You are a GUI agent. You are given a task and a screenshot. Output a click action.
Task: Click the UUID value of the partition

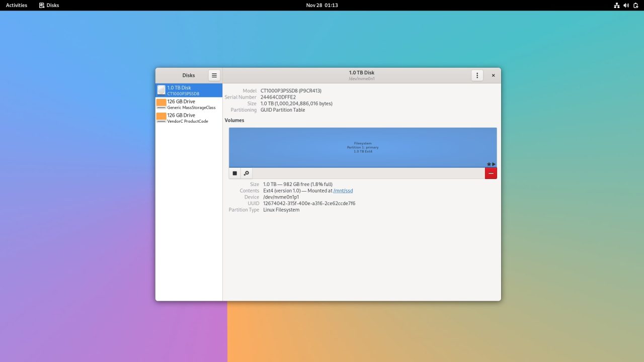click(309, 203)
